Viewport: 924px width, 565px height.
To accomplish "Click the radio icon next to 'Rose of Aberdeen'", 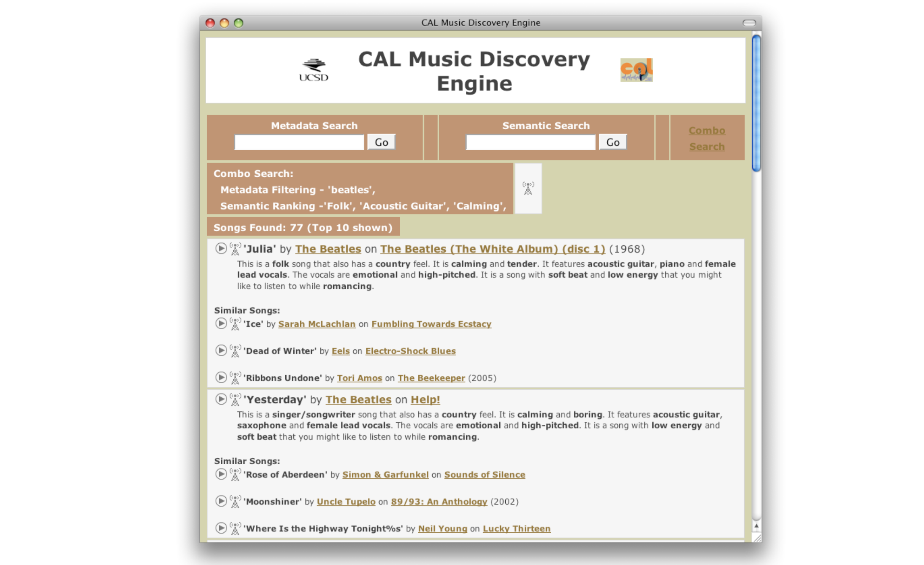I will click(234, 474).
